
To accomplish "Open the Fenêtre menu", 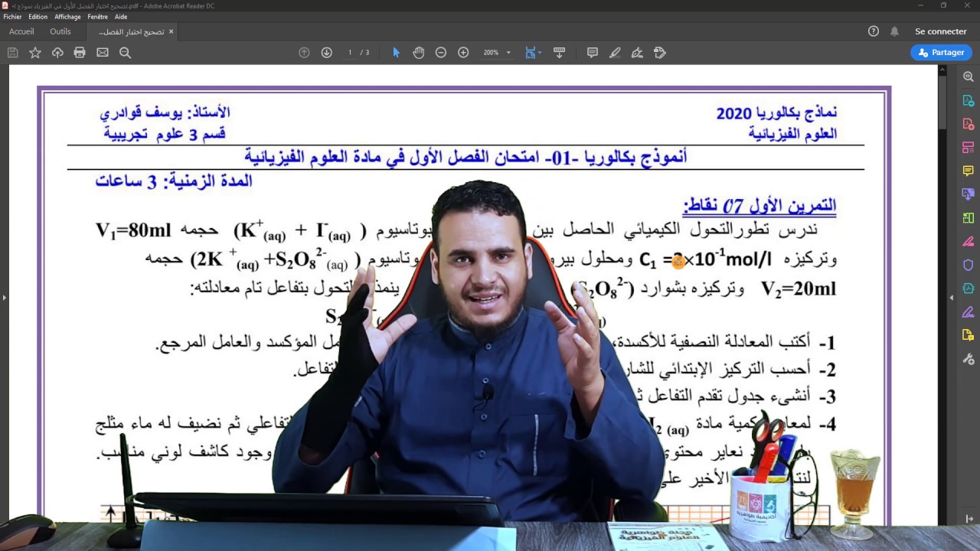I will (98, 17).
